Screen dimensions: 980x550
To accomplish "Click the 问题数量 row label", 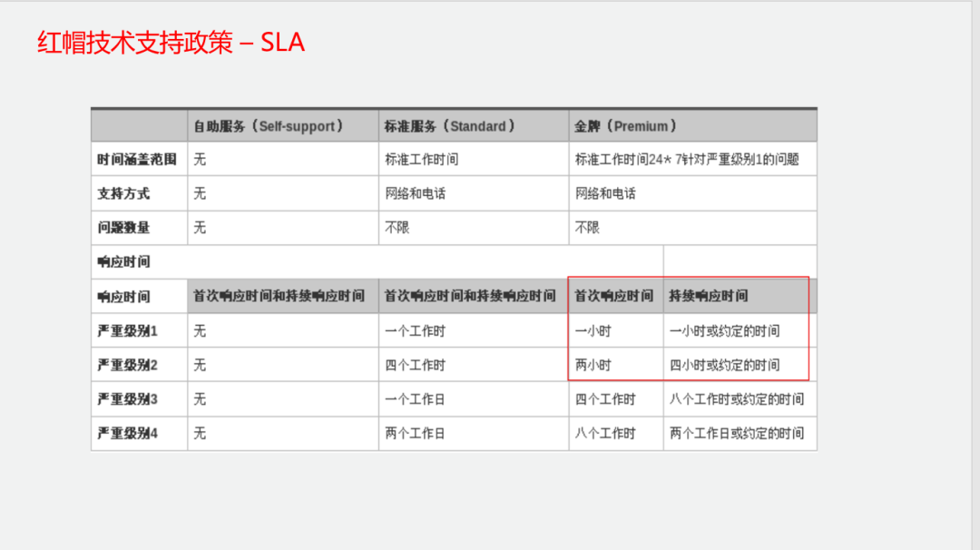I will pos(123,228).
